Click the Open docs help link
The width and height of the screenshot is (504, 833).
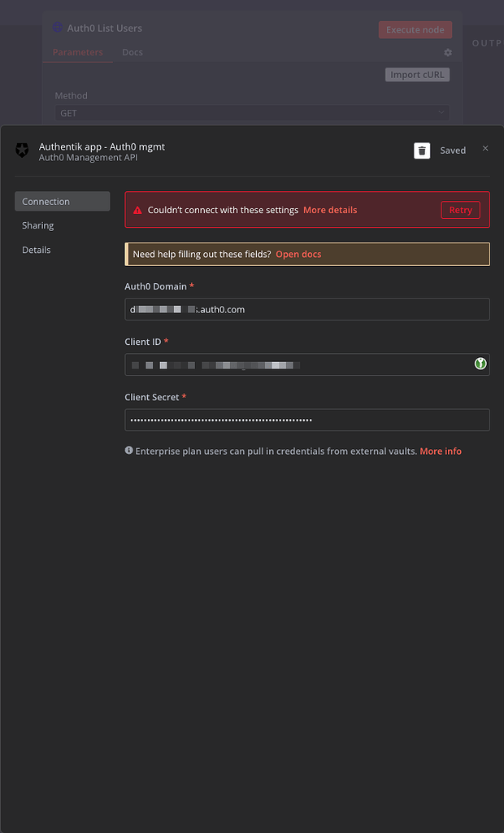pyautogui.click(x=298, y=254)
